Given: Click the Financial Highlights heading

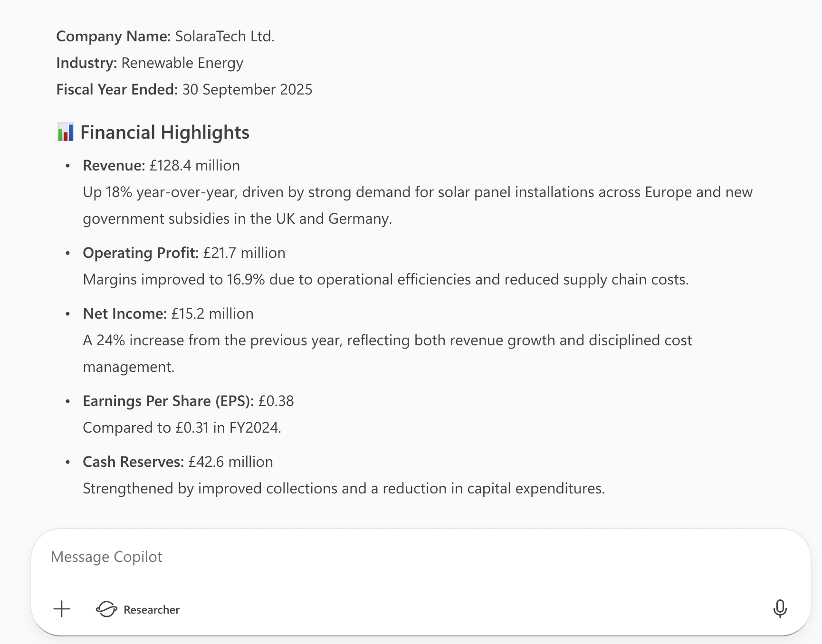Looking at the screenshot, I should 164,132.
